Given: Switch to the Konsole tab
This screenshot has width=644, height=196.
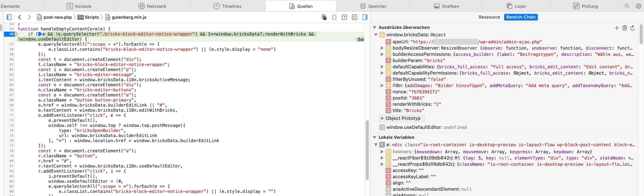Looking at the screenshot, I should click(79, 6).
